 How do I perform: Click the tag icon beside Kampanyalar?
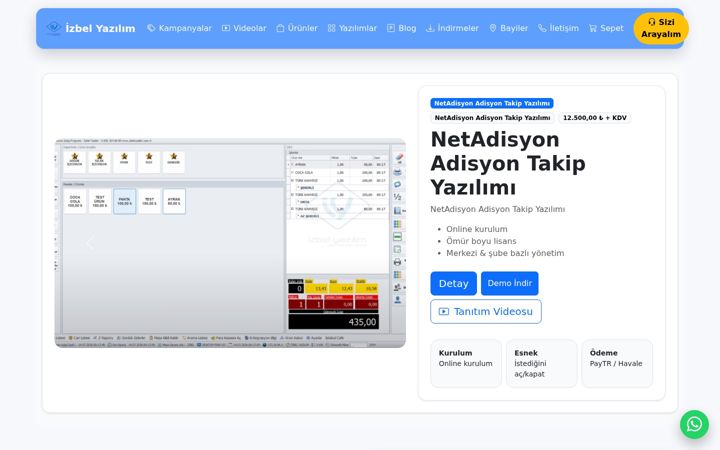(151, 28)
